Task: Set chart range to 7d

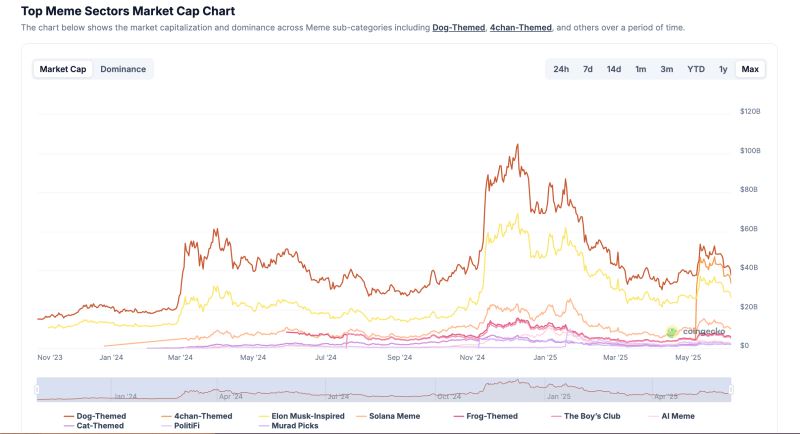Action: point(588,69)
